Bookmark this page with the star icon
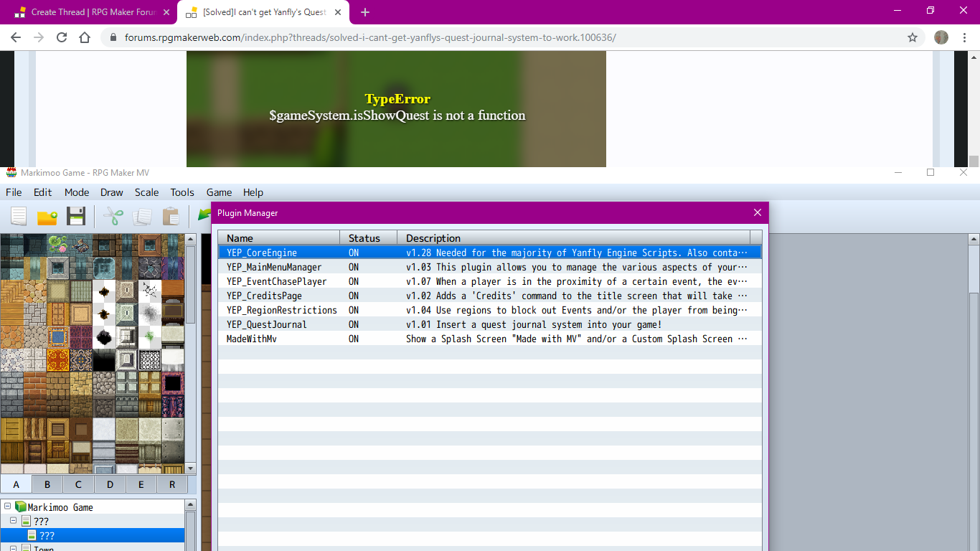The height and width of the screenshot is (551, 980). point(913,37)
